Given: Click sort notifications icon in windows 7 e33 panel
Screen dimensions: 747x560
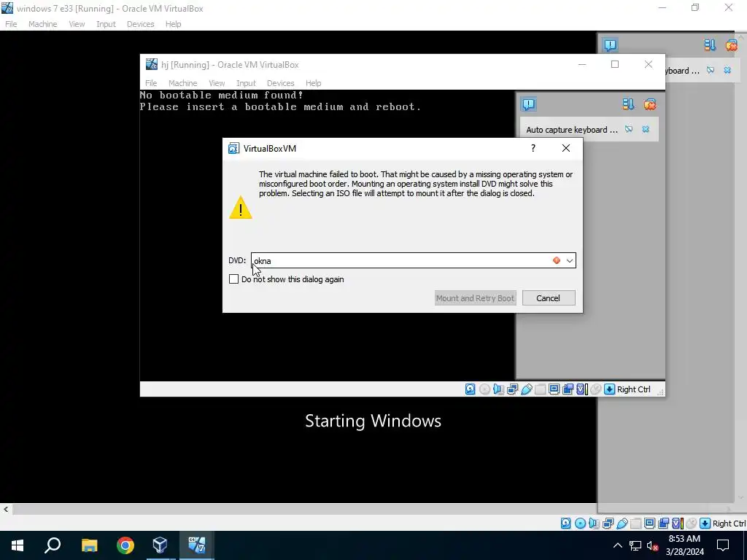Looking at the screenshot, I should tap(710, 45).
